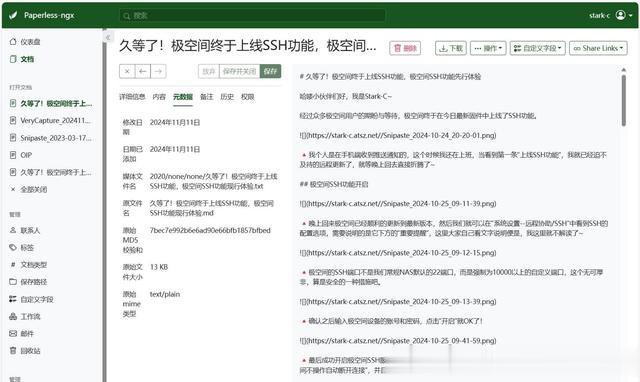Open 回收站 trash page
The height and width of the screenshot is (382, 640).
coord(25,351)
